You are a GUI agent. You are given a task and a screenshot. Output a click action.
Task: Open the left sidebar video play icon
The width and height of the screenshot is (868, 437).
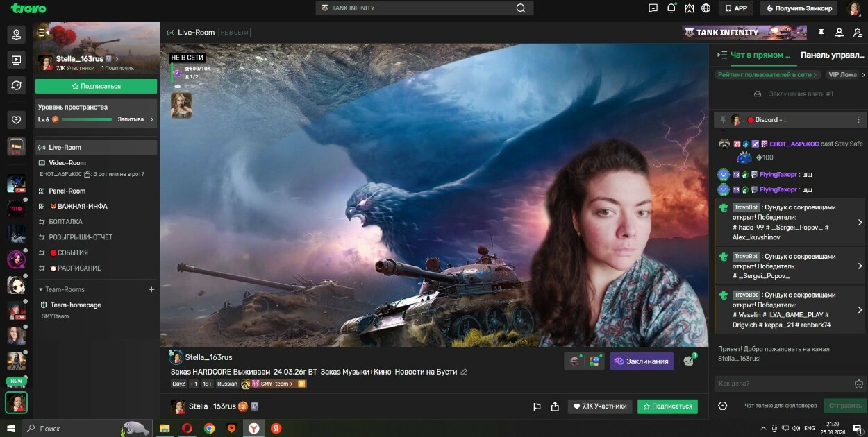(x=16, y=60)
